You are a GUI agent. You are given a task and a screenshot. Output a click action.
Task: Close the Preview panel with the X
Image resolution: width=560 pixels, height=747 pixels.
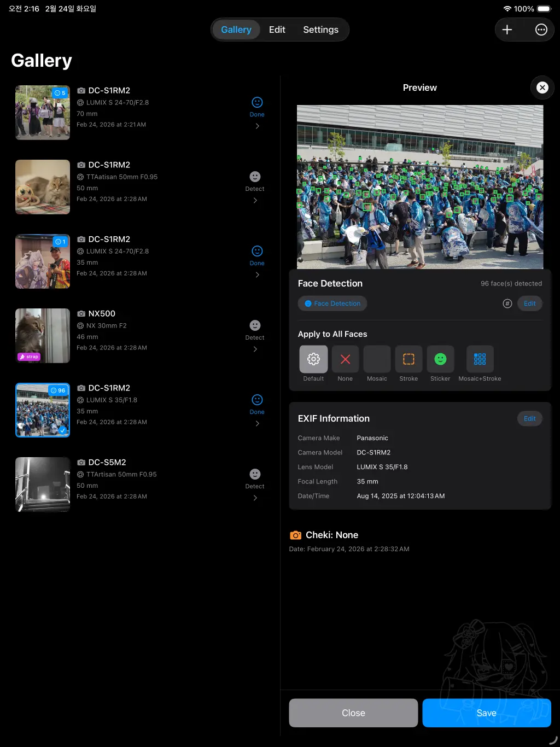tap(542, 87)
